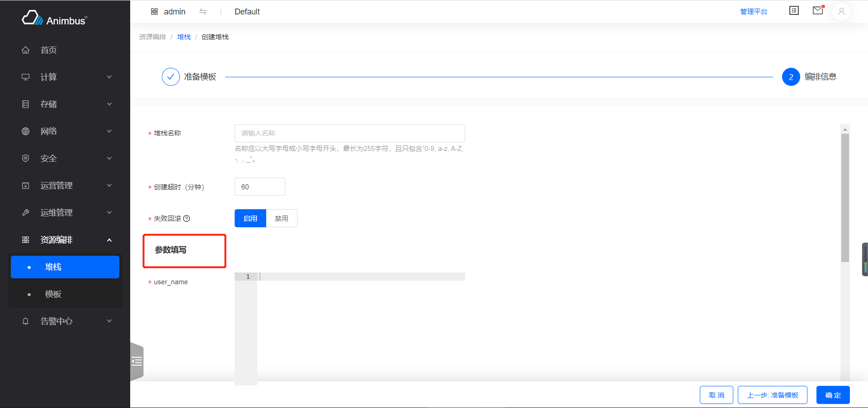Open the task list icon in header
The image size is (868, 408).
[794, 11]
